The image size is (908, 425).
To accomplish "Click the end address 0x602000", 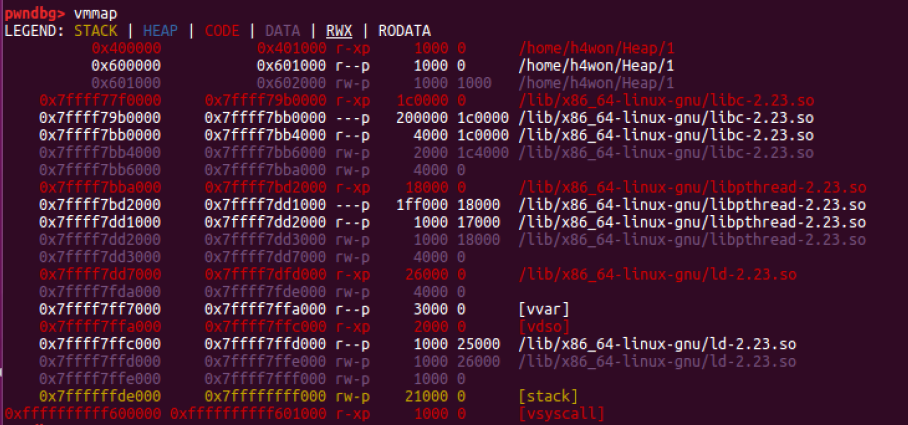I will (x=291, y=83).
